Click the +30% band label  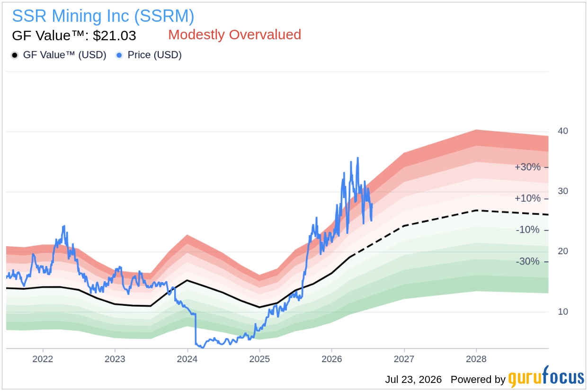click(x=527, y=167)
